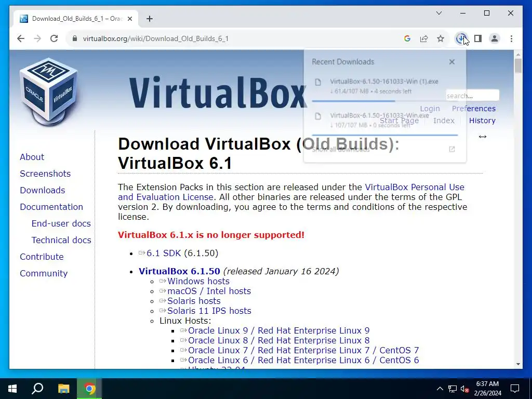Reload the current page
532x399 pixels.
pyautogui.click(x=54, y=38)
